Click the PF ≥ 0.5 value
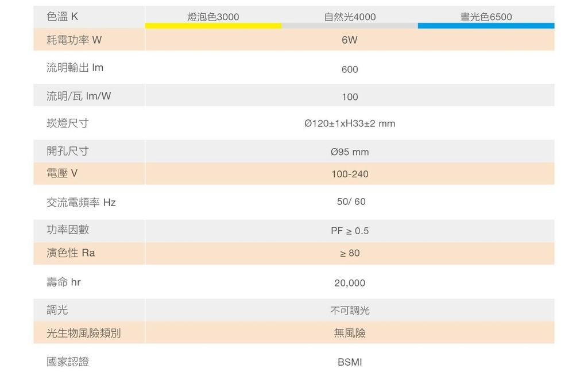This screenshot has height=384, width=588. pos(350,231)
